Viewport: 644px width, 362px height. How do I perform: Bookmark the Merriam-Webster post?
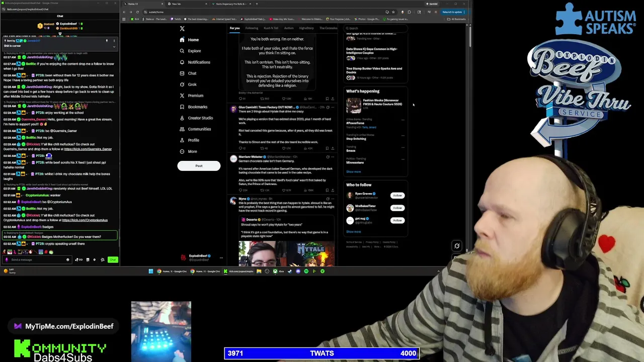click(327, 191)
